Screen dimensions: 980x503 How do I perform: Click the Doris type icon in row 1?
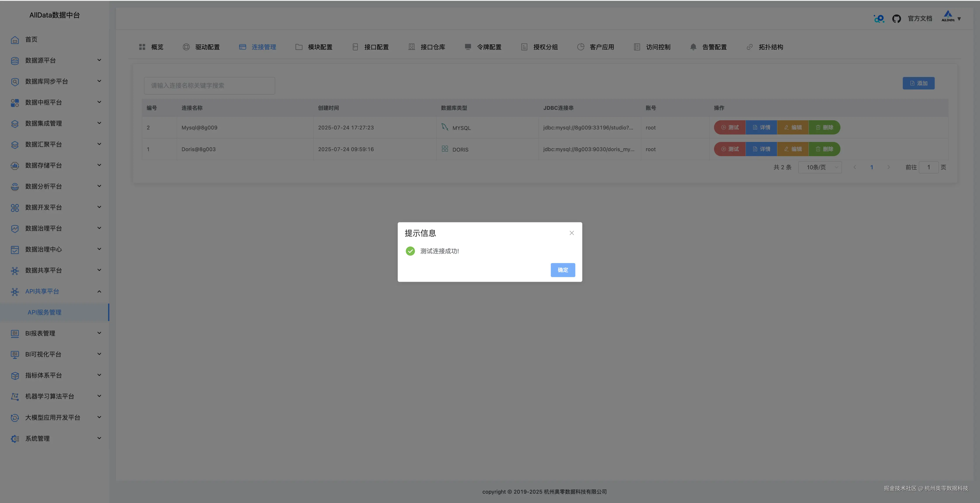point(445,149)
